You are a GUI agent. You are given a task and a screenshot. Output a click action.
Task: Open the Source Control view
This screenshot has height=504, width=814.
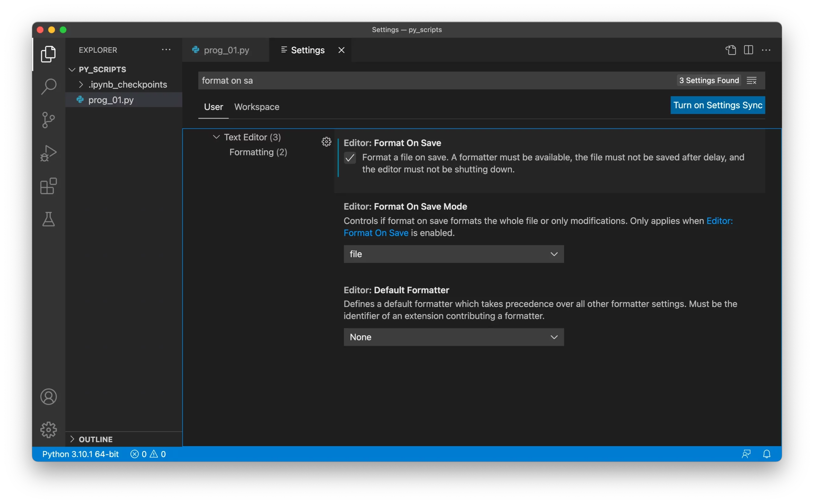[48, 120]
